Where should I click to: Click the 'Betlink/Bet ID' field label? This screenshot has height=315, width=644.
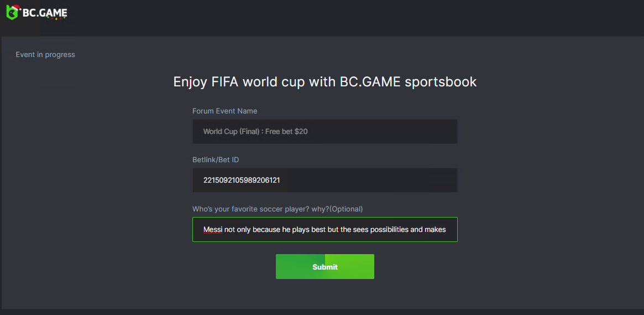(216, 159)
